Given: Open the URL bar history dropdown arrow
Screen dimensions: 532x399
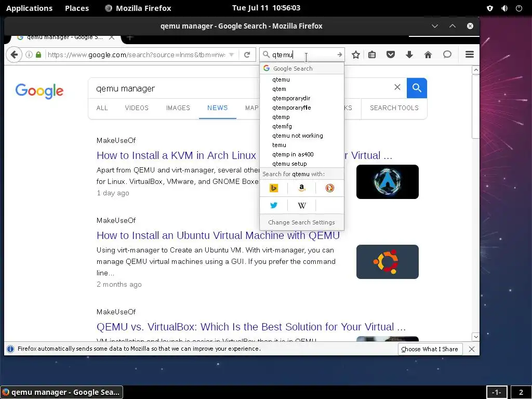Looking at the screenshot, I should 231,55.
